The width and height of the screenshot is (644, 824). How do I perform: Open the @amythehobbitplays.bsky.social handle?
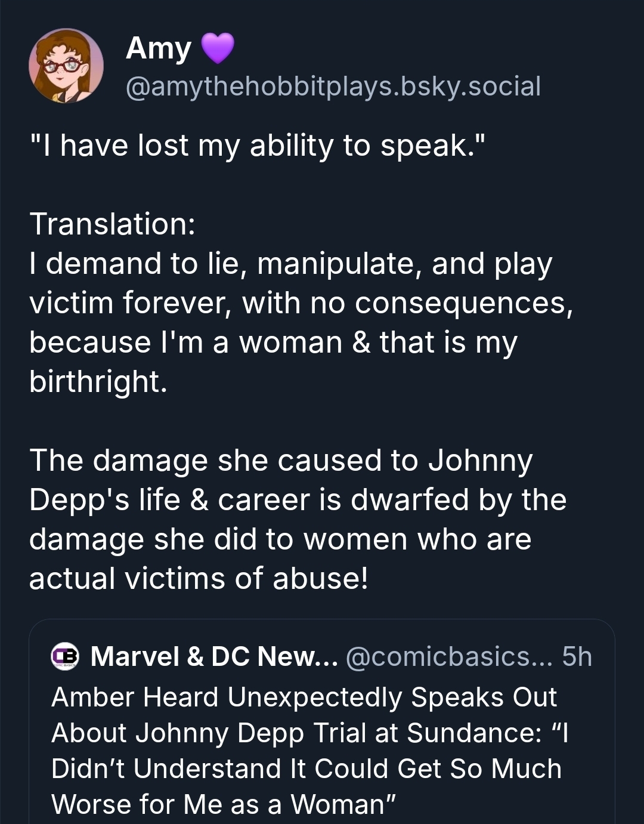[x=333, y=87]
